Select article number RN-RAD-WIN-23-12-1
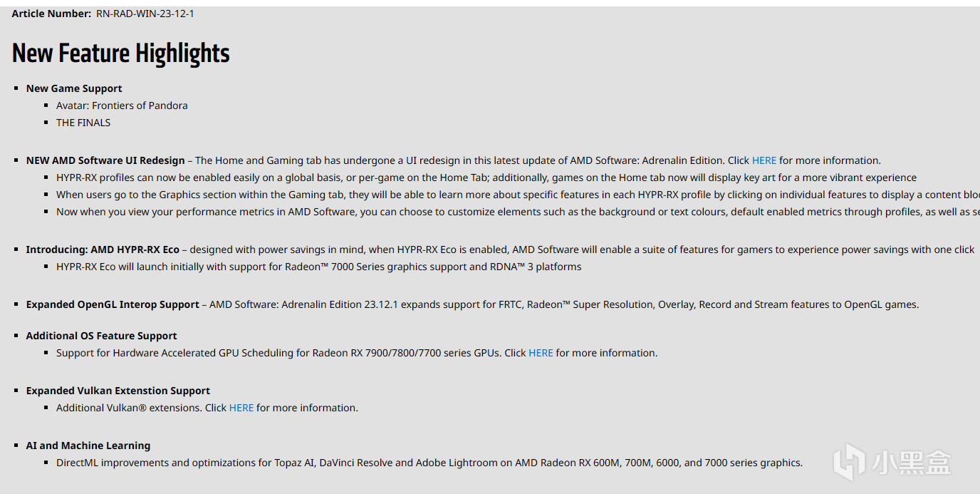This screenshot has height=494, width=980. point(145,14)
